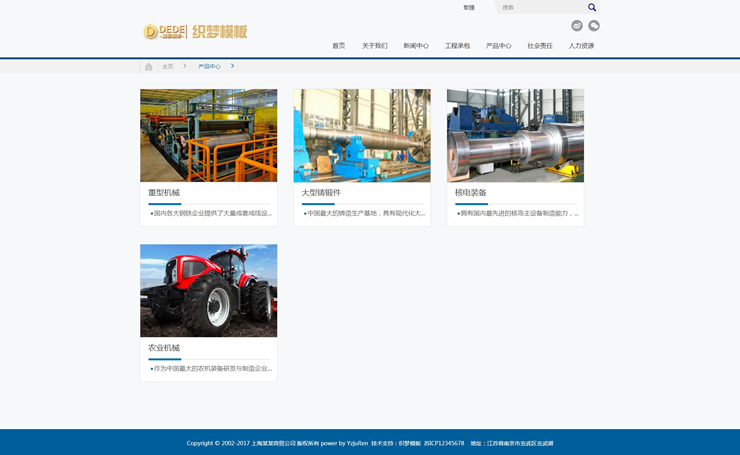
Task: Click the 核电装备 product title
Action: pos(470,192)
